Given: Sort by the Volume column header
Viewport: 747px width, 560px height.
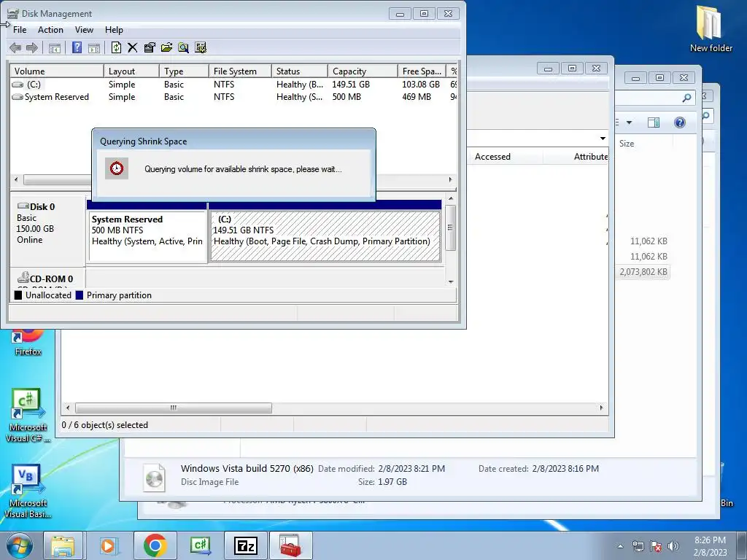Looking at the screenshot, I should click(57, 71).
